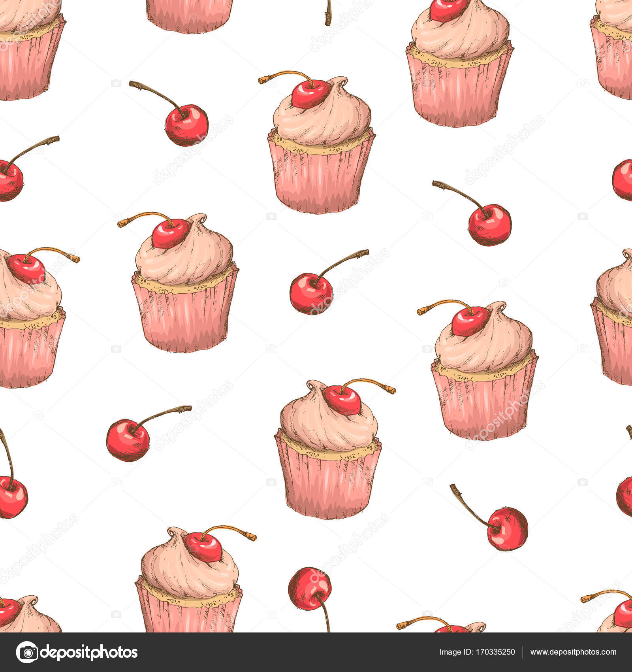Click the Image ID: 170335250 text
This screenshot has height=672, width=632.
pyautogui.click(x=477, y=652)
